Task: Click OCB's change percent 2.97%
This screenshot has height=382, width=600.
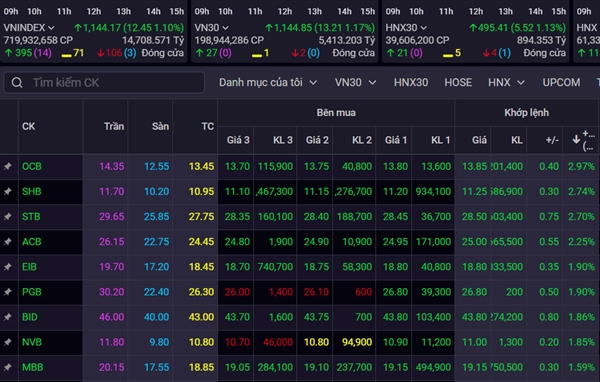Action: click(581, 167)
